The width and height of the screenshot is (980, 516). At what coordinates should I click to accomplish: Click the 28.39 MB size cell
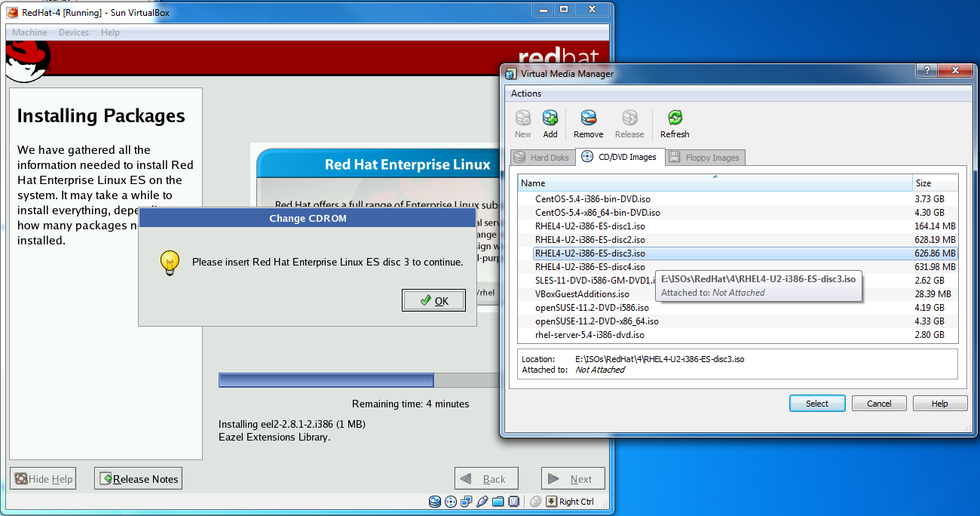click(933, 294)
